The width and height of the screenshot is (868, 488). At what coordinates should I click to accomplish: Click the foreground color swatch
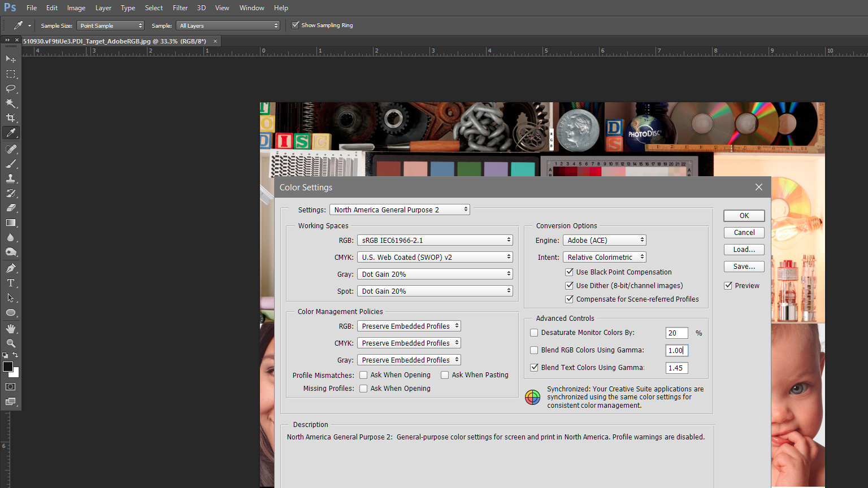click(x=7, y=367)
